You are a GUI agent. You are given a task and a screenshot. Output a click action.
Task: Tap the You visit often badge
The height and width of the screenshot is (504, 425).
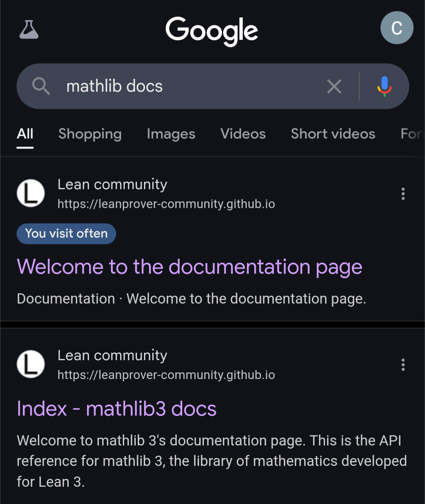pos(66,234)
